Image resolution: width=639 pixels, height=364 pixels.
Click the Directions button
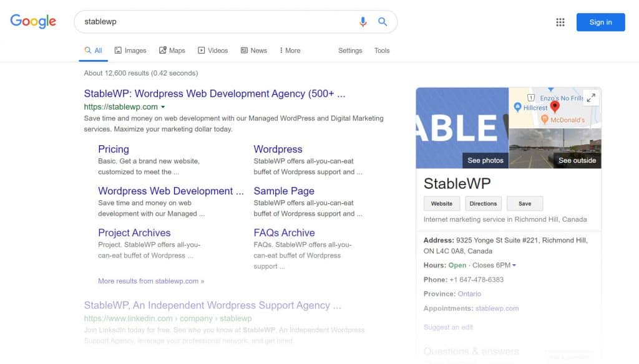pyautogui.click(x=483, y=204)
